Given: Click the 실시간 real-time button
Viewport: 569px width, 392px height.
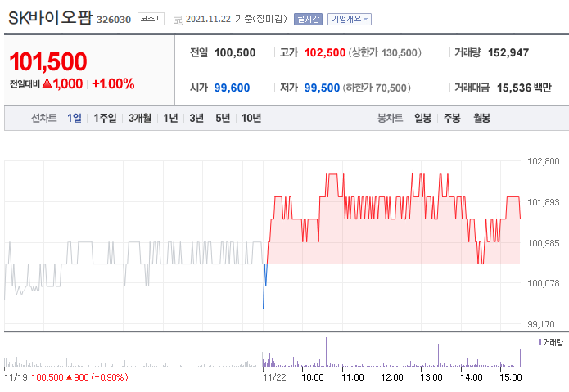Looking at the screenshot, I should [x=308, y=19].
